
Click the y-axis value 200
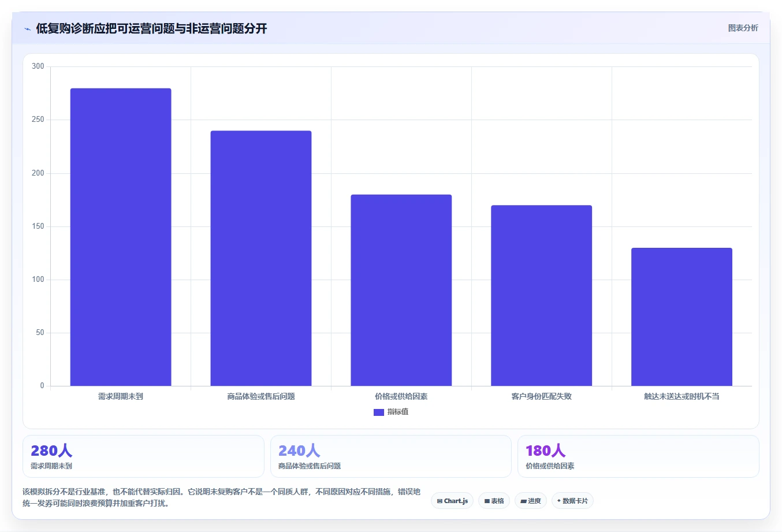[38, 173]
